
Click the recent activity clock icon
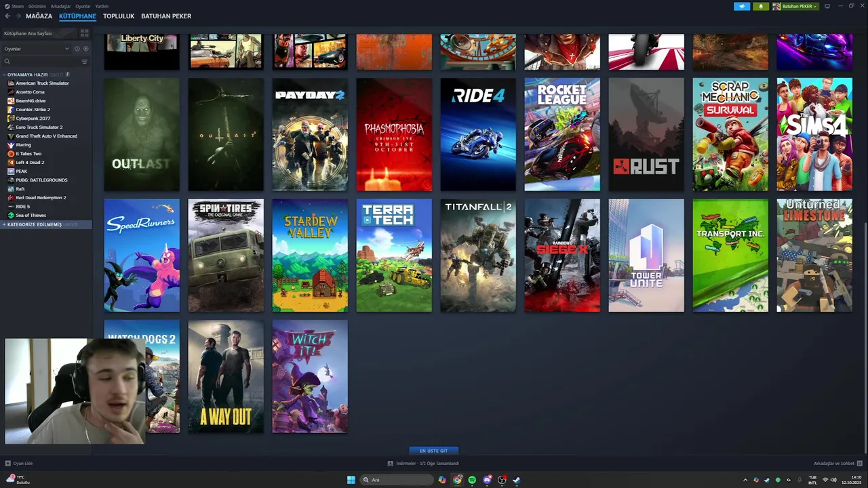(77, 49)
